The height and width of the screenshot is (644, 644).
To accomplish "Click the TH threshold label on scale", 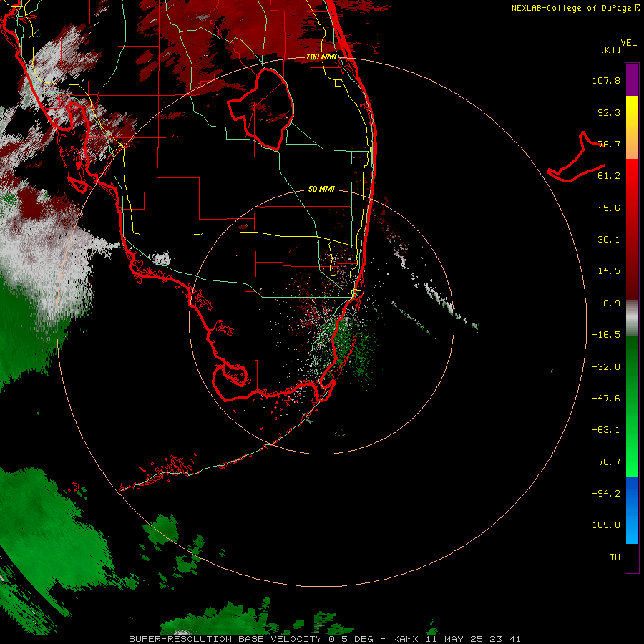I will click(615, 557).
